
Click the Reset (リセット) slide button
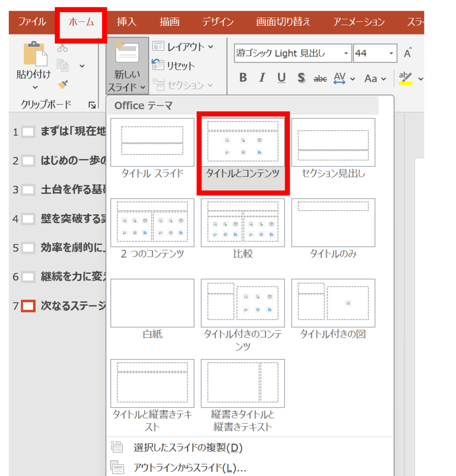(174, 66)
